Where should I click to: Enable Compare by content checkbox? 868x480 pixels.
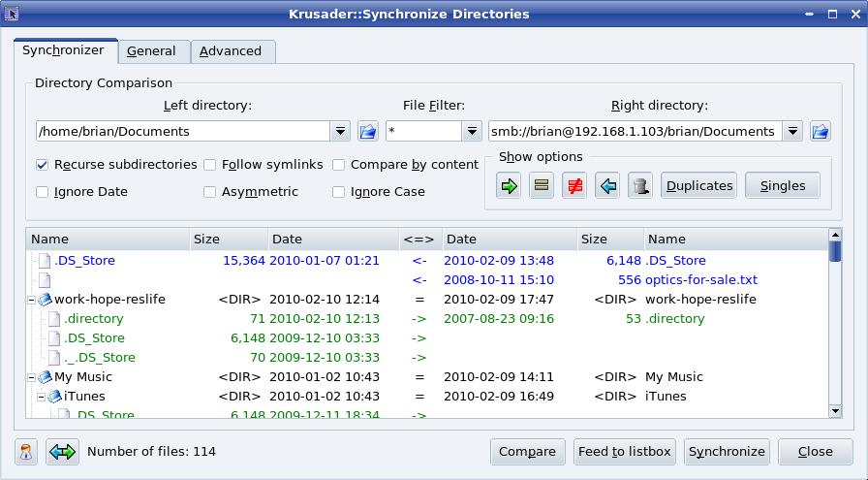[x=338, y=165]
